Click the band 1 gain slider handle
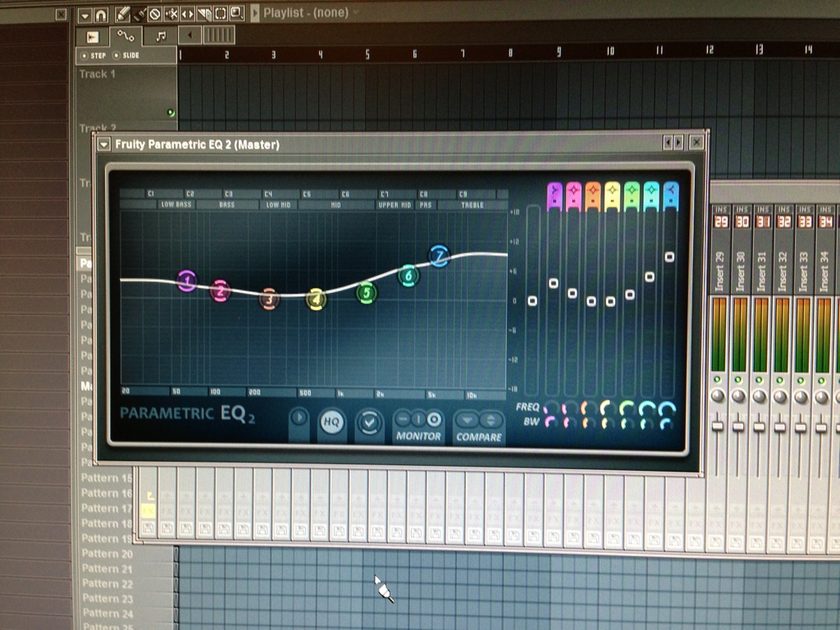This screenshot has height=630, width=840. click(x=554, y=283)
